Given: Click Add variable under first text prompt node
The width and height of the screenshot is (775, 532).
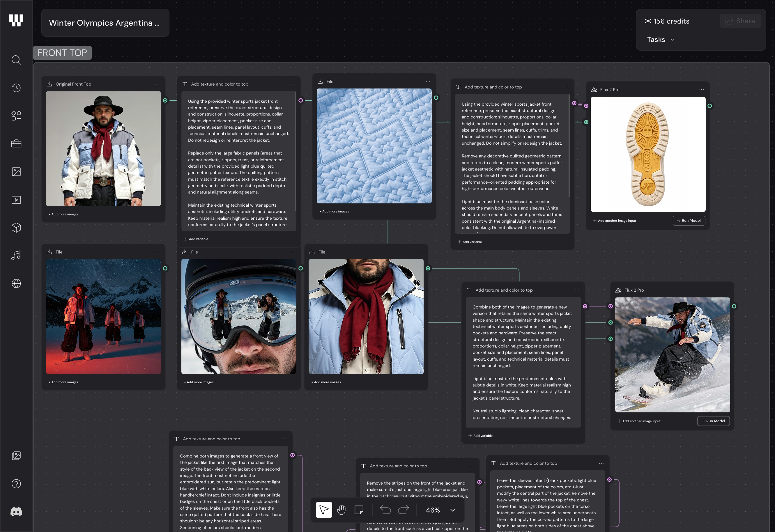Looking at the screenshot, I should (x=196, y=239).
